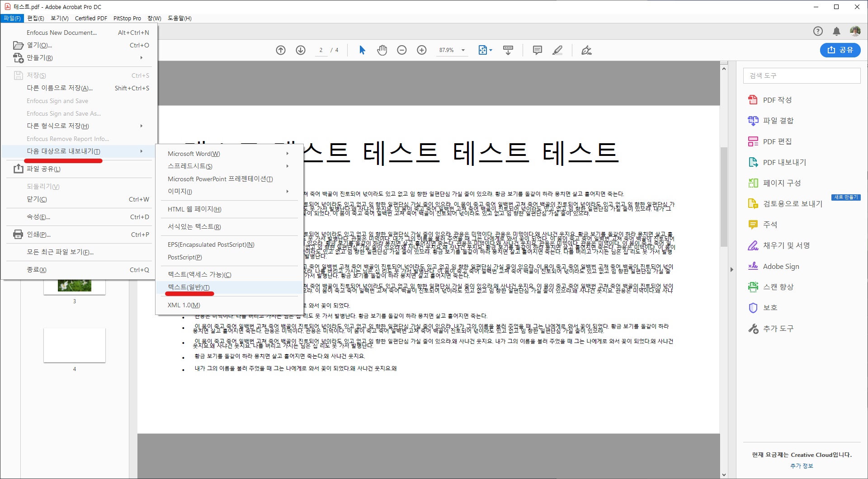The image size is (868, 479).
Task: Open the 보기 menu in menu bar
Action: point(59,18)
